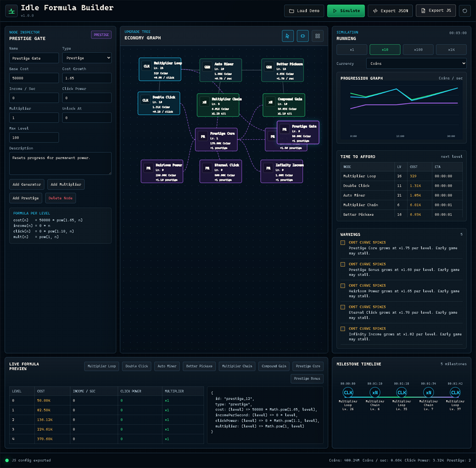Show Multiplier Chain formula preview tab

(237, 366)
